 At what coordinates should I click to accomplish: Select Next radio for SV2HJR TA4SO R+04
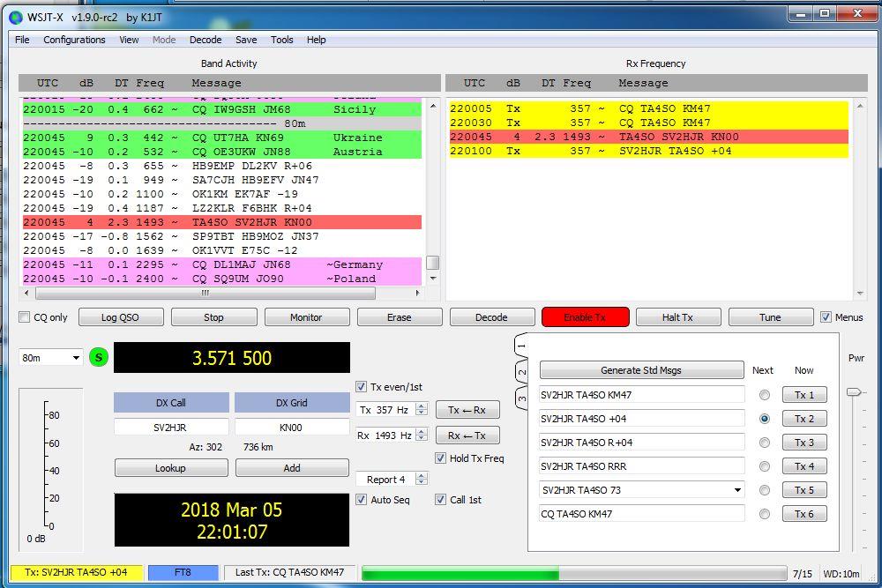click(x=765, y=443)
